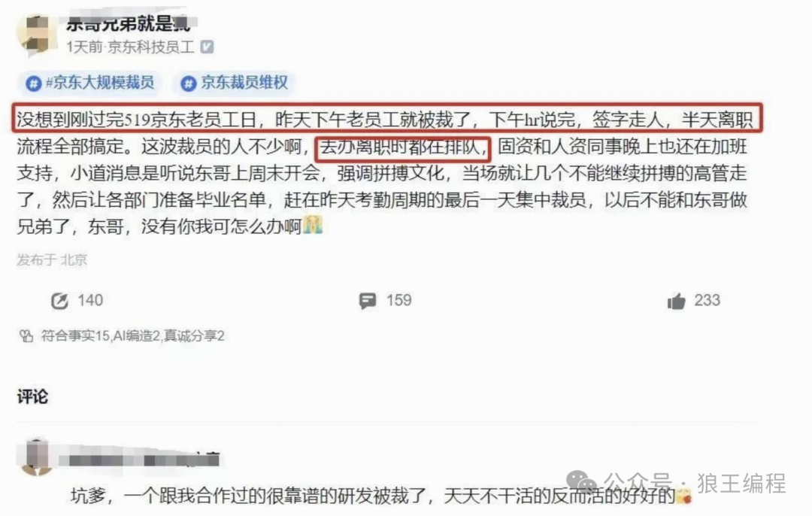Viewport: 812px width, 516px height.
Task: Click the crying emoji at post end
Action: 313,226
